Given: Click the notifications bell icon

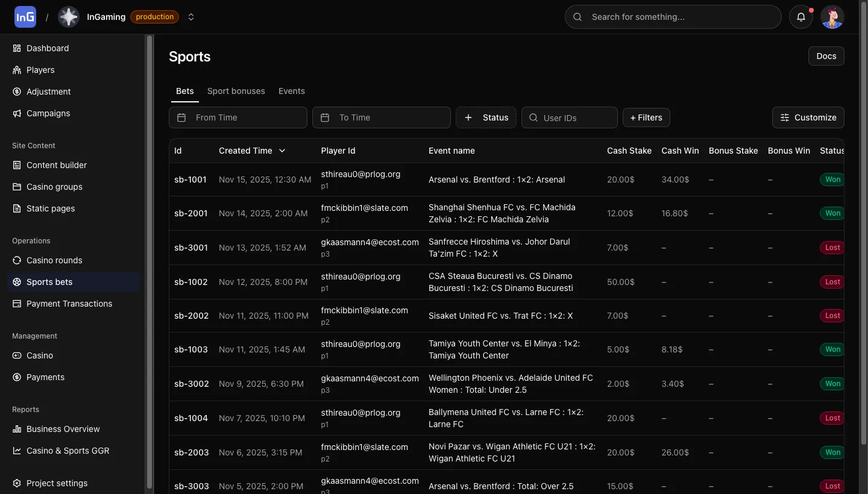Looking at the screenshot, I should (x=801, y=17).
